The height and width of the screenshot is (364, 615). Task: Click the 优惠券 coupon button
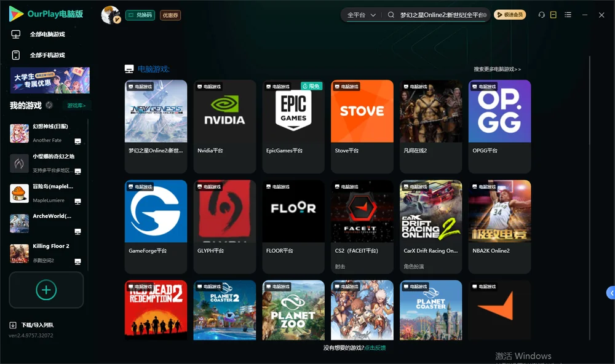tap(170, 15)
